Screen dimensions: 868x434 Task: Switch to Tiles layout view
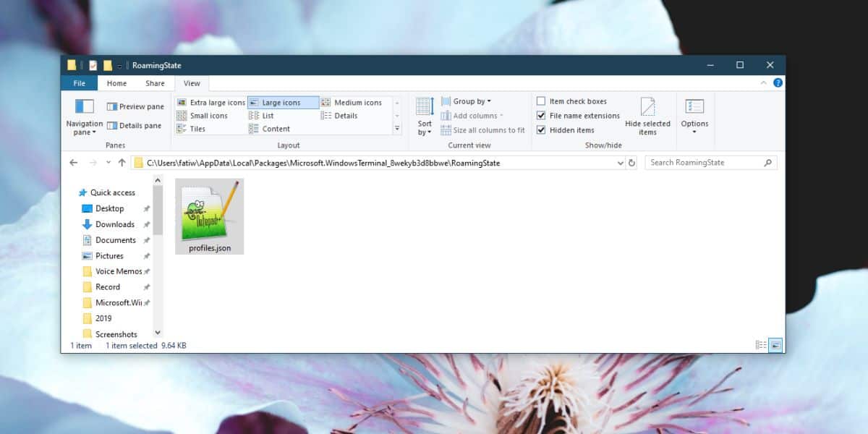tap(192, 129)
